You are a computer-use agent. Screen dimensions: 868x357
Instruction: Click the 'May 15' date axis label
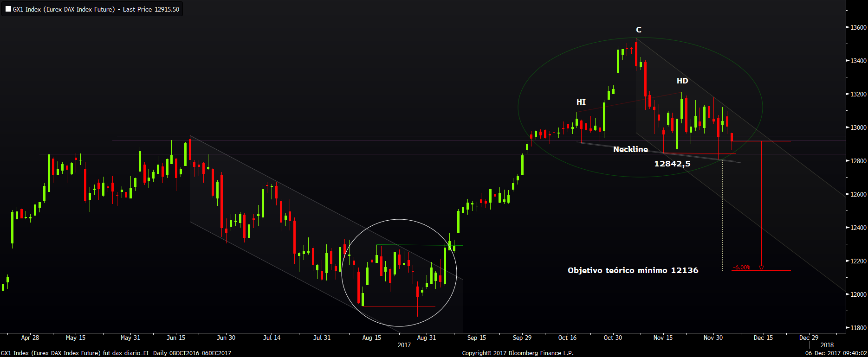click(x=76, y=338)
